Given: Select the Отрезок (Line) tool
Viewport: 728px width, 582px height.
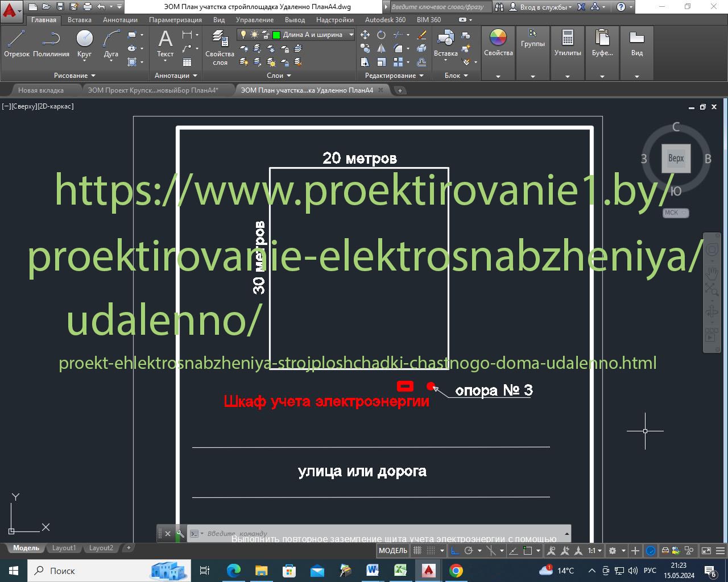Looking at the screenshot, I should tap(16, 43).
